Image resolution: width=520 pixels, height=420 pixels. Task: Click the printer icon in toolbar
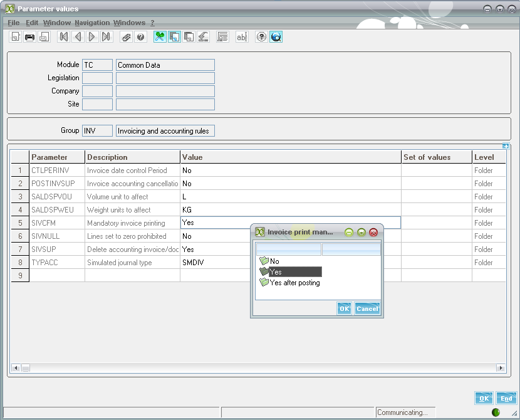click(x=30, y=37)
